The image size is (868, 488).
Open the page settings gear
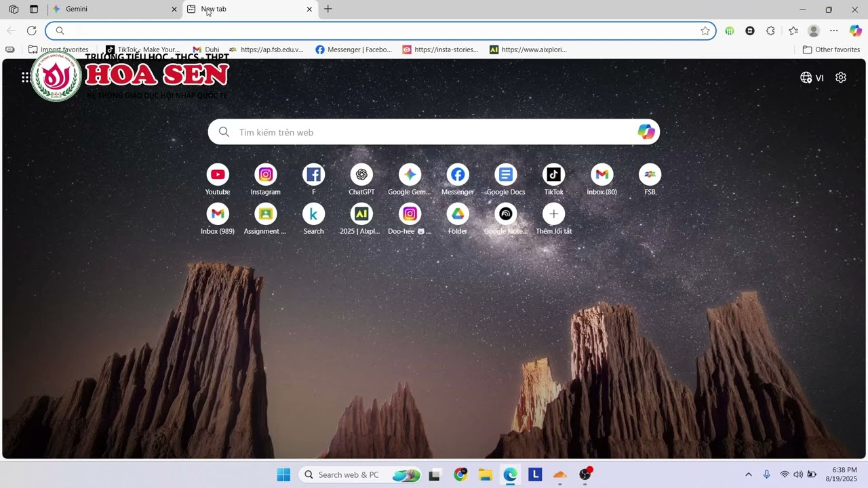(x=841, y=77)
